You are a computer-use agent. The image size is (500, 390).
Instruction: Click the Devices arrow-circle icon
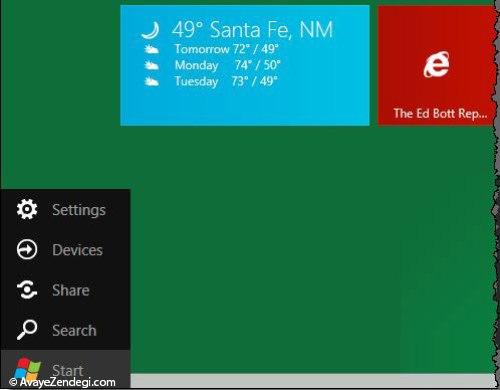coord(27,249)
